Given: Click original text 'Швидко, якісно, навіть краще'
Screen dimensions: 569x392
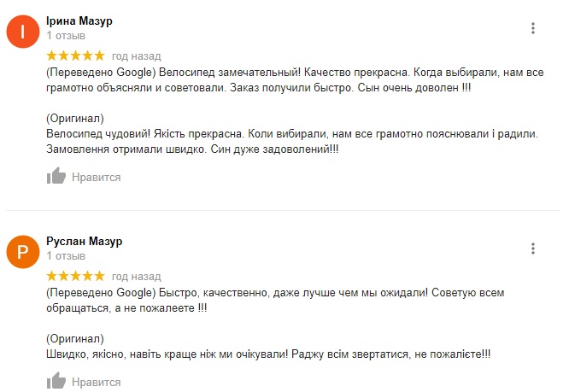Looking at the screenshot, I should pyautogui.click(x=268, y=354).
